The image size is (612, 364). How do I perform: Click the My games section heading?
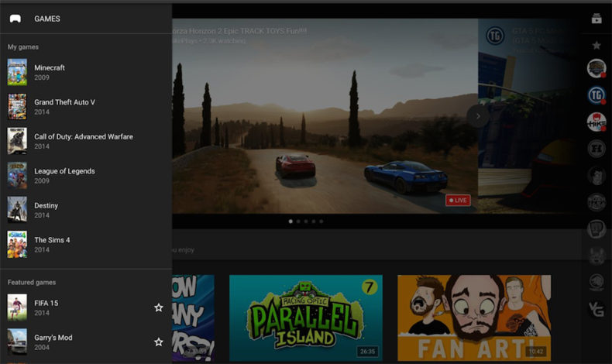[23, 46]
